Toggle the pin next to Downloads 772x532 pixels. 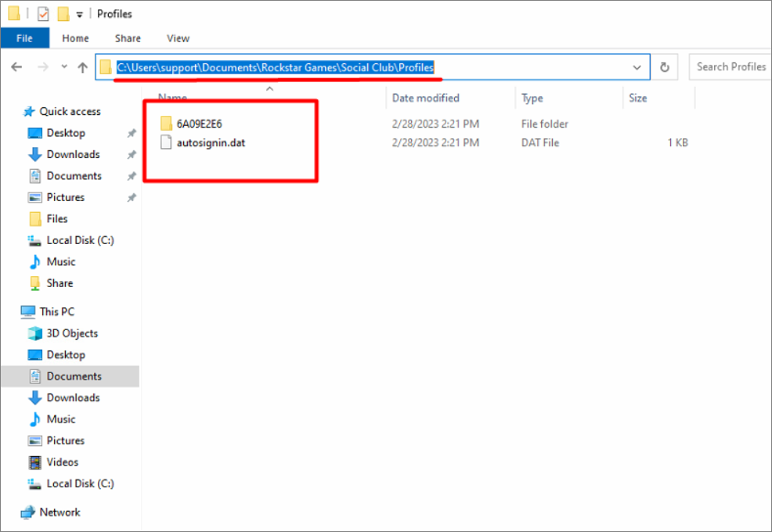click(132, 155)
